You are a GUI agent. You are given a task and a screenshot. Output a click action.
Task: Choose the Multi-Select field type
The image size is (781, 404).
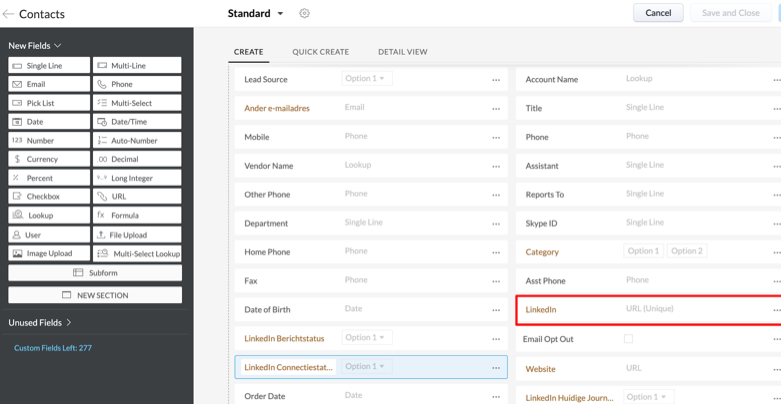(x=137, y=103)
